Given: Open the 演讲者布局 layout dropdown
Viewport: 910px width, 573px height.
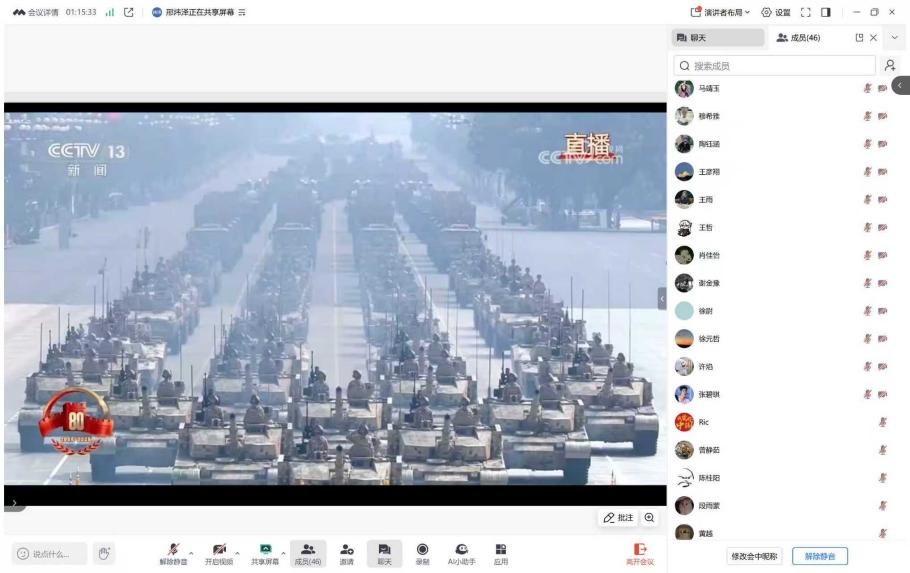Looking at the screenshot, I should click(x=722, y=12).
